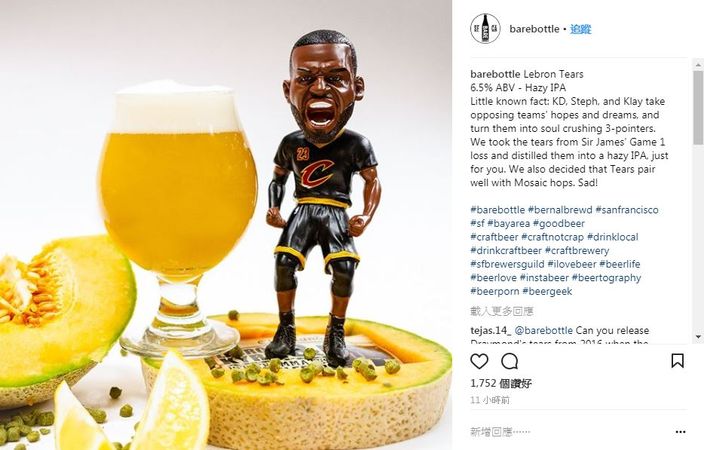Click scrollbar down arrow in comments

pyautogui.click(x=698, y=336)
